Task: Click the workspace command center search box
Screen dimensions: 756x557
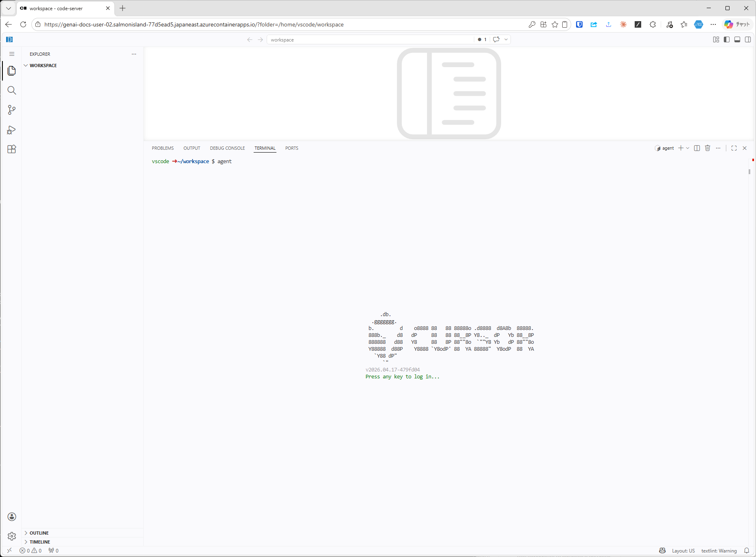Action: pos(370,40)
